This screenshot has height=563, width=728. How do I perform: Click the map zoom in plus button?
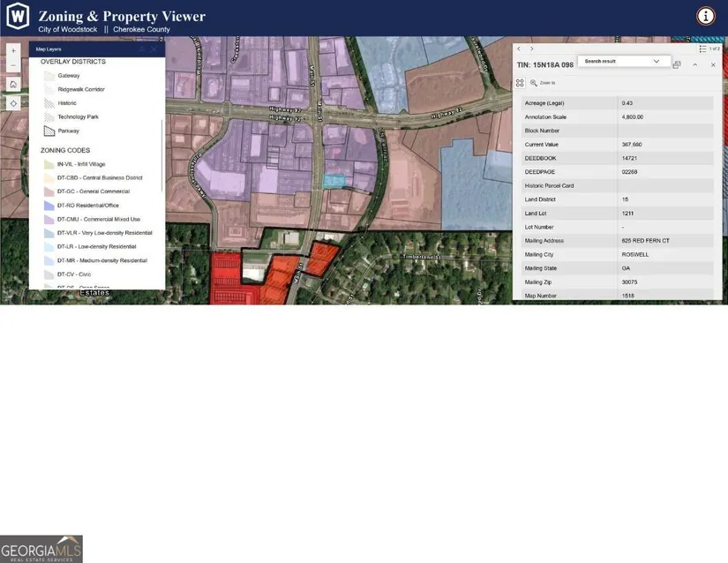[13, 50]
